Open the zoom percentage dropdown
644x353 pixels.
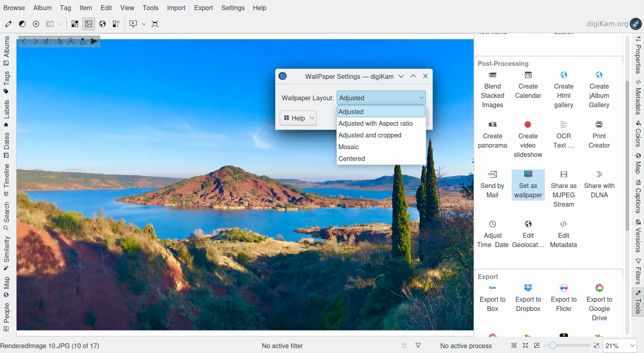tap(632, 346)
